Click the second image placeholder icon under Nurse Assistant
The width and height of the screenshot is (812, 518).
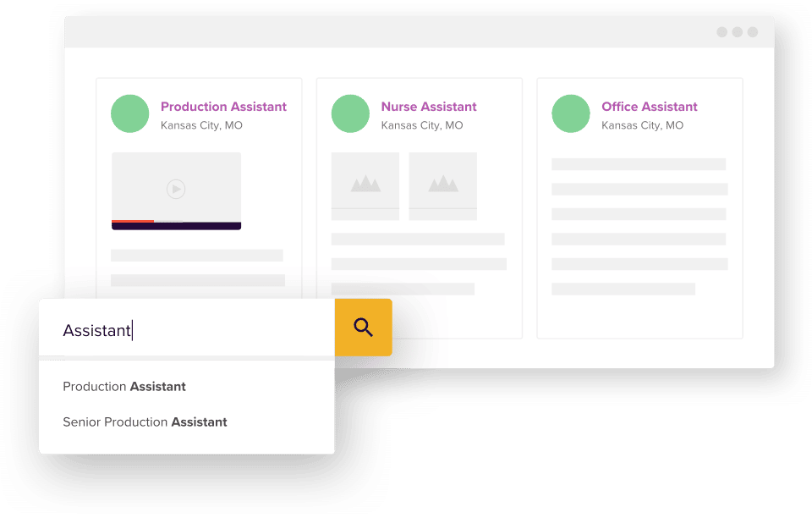[442, 183]
